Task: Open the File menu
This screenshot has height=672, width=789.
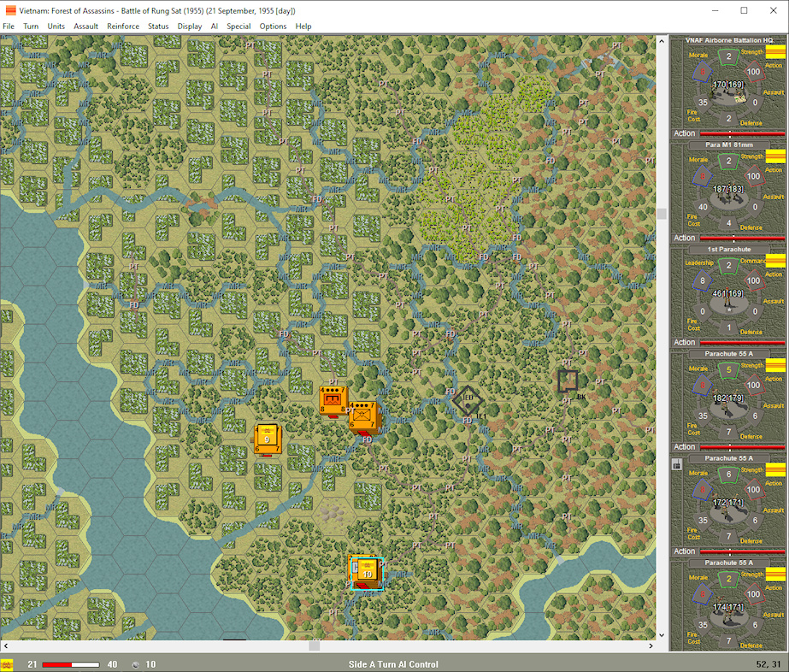Action: coord(9,27)
